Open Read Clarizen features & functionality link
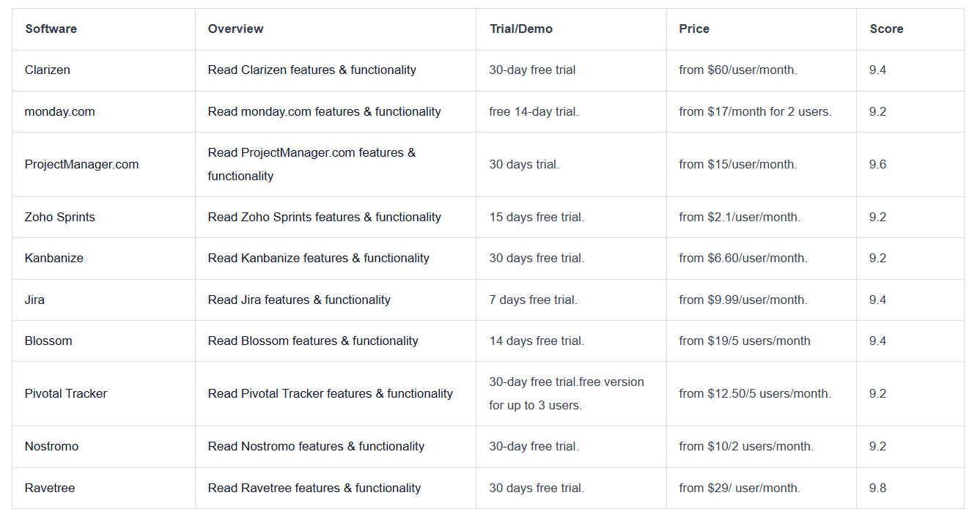The height and width of the screenshot is (520, 980). pos(312,70)
